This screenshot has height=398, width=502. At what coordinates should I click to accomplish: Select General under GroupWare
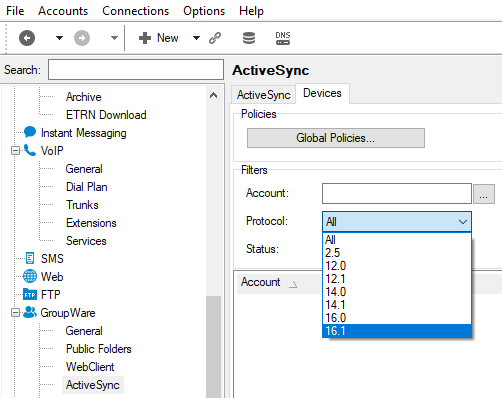[84, 331]
